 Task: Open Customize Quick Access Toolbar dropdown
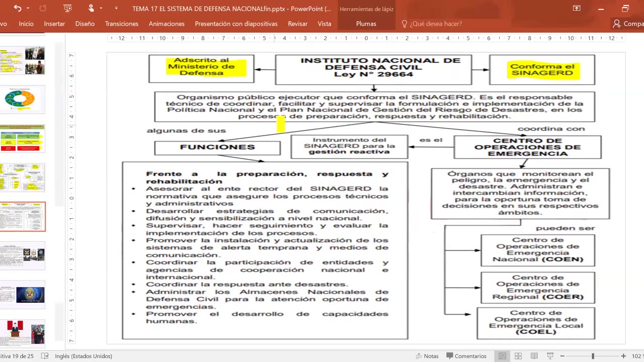tap(116, 9)
